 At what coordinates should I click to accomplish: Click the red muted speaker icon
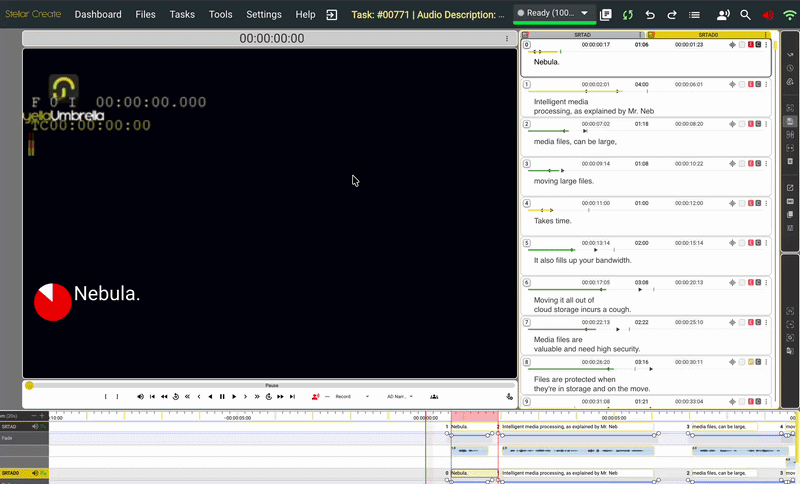pos(768,15)
